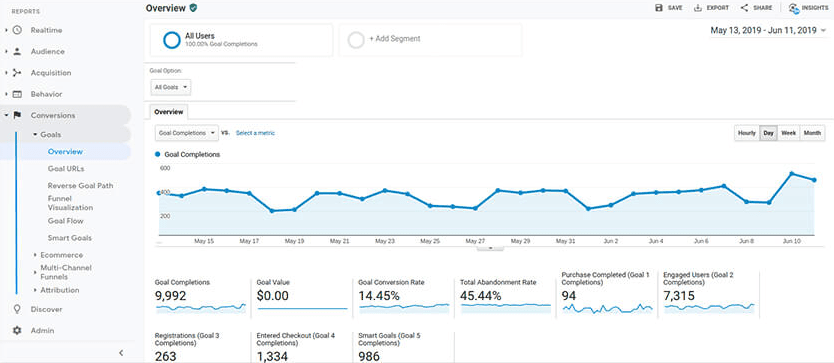Click the Jun 10 peak data point
Viewport: 834px width, 363px height.
point(791,174)
